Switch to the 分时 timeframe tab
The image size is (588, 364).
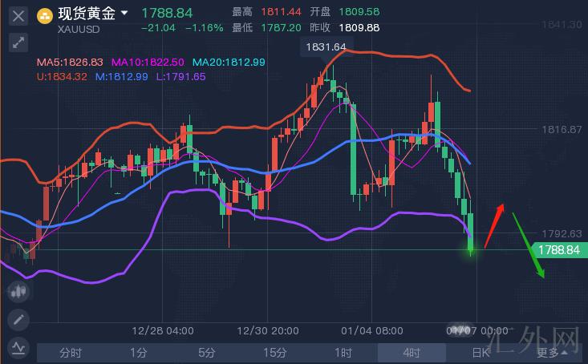pos(71,352)
